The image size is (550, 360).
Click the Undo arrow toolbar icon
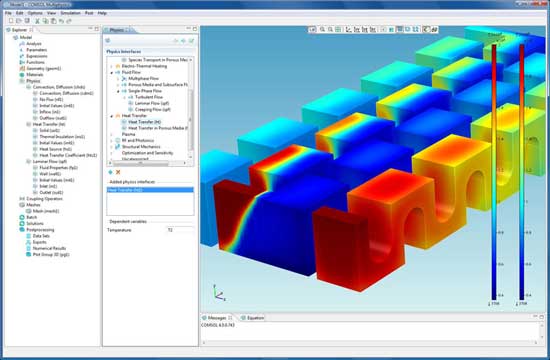point(61,21)
